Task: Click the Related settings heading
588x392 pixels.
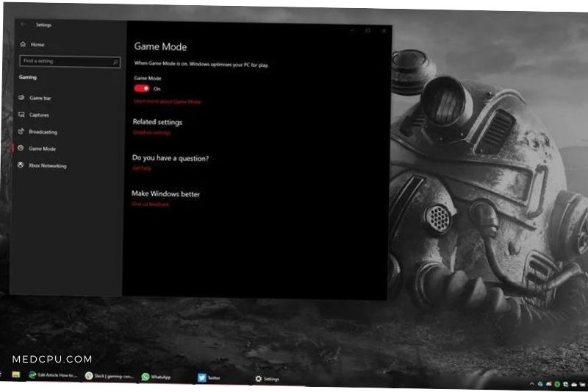Action: tap(157, 122)
